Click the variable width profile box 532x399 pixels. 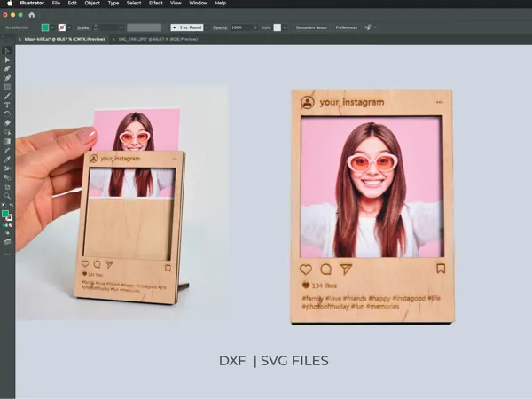pyautogui.click(x=145, y=27)
